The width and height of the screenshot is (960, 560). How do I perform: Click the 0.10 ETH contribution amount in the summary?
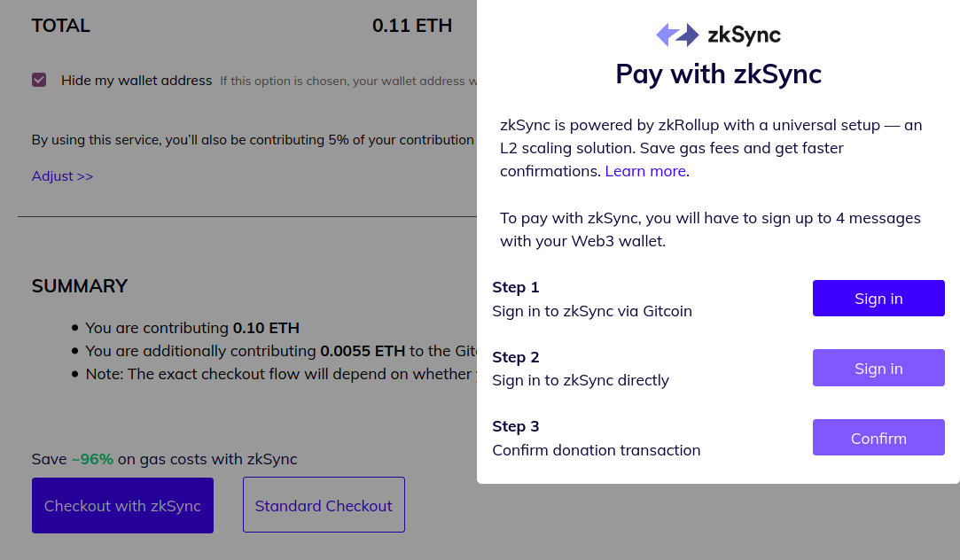tap(266, 328)
